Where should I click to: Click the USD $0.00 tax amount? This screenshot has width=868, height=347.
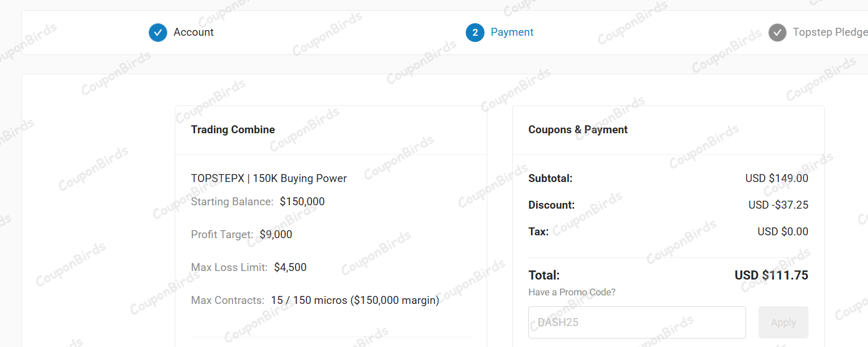[x=783, y=232]
